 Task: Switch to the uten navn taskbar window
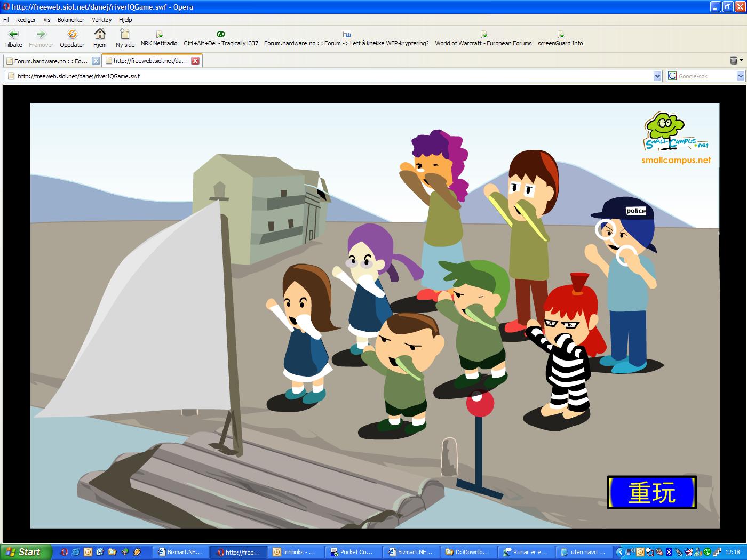[584, 552]
